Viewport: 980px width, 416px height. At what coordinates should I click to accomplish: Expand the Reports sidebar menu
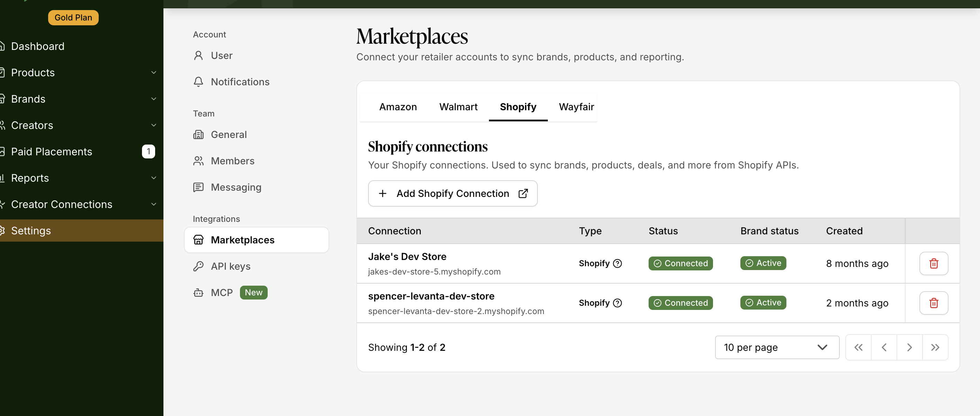pyautogui.click(x=153, y=178)
